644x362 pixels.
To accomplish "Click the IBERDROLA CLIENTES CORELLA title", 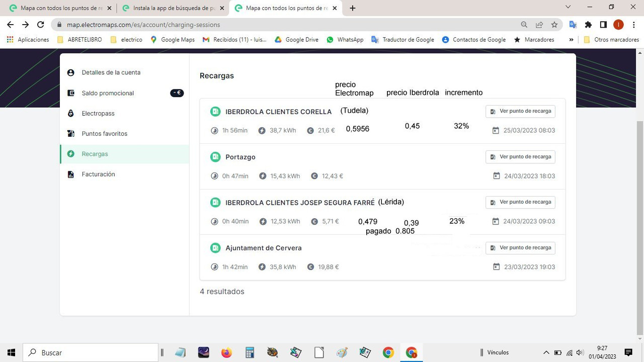I will pos(279,112).
